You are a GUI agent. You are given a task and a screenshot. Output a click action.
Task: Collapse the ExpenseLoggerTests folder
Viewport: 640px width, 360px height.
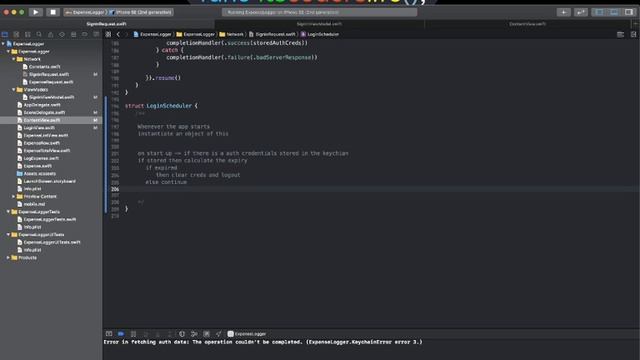pyautogui.click(x=8, y=212)
